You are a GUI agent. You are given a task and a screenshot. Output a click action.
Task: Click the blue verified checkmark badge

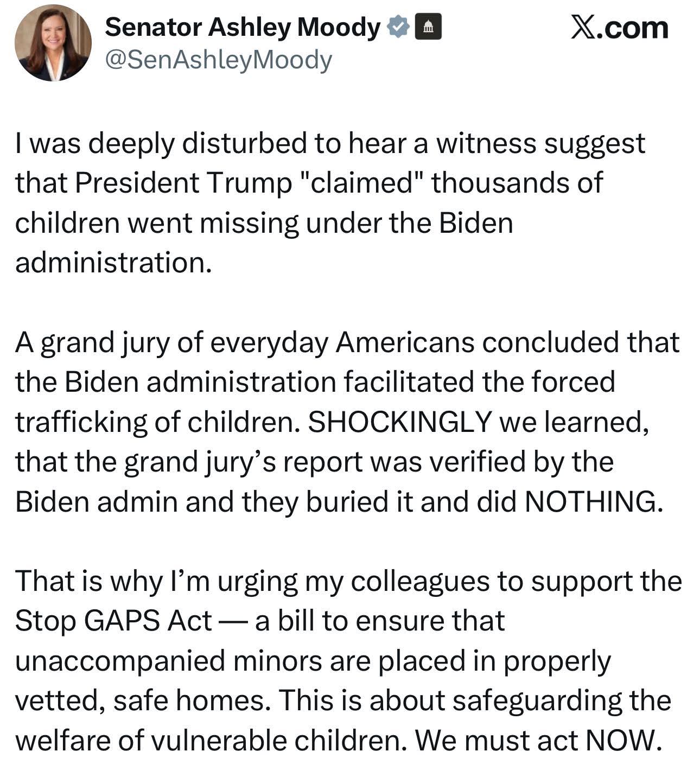pos(399,27)
